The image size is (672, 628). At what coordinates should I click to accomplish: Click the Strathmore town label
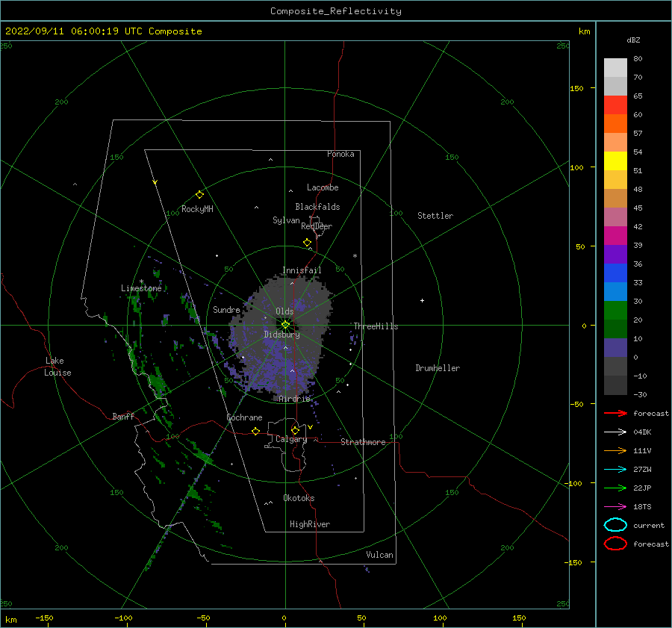click(363, 442)
